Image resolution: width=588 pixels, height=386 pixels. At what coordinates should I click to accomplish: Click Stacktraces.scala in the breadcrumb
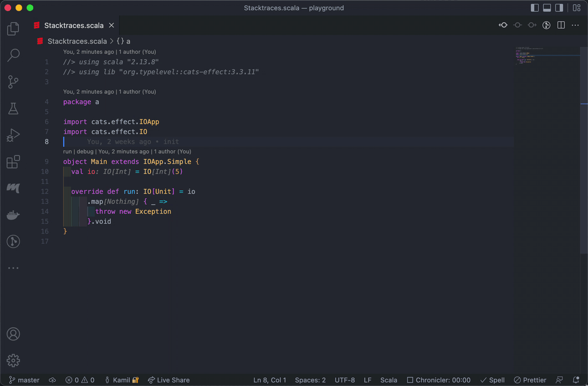(77, 41)
